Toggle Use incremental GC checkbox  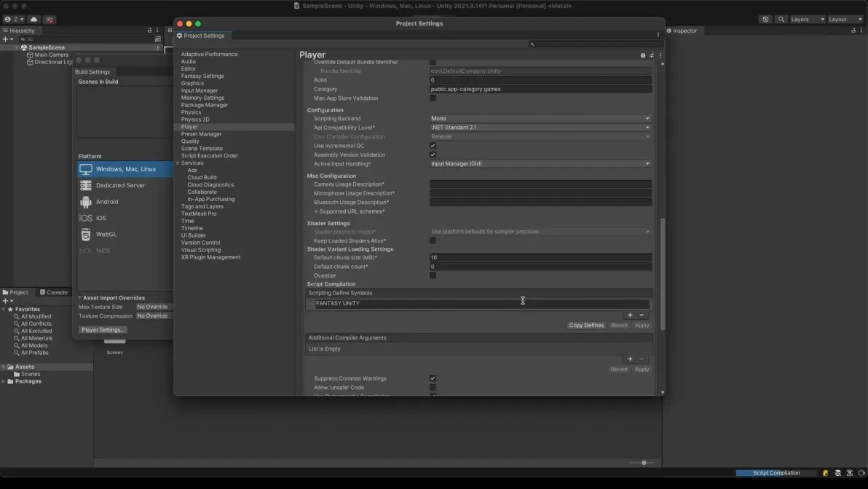[x=433, y=146]
